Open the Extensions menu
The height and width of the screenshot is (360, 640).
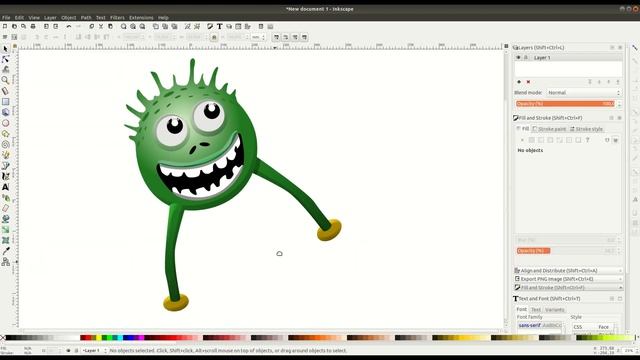[141, 18]
